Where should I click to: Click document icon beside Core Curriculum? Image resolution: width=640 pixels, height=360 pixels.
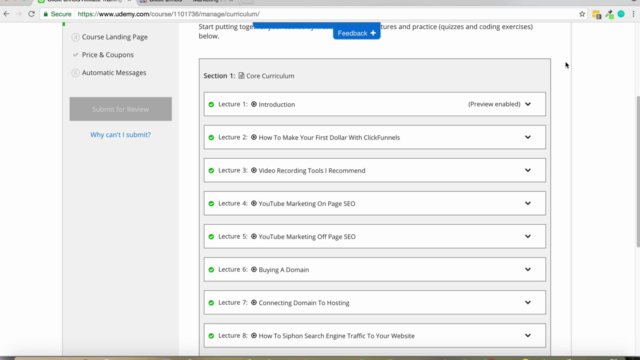[241, 76]
